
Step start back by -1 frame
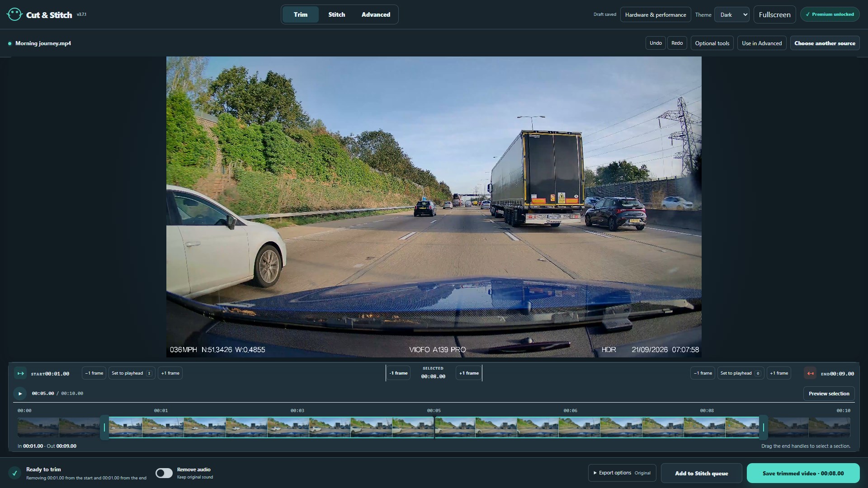coord(94,373)
